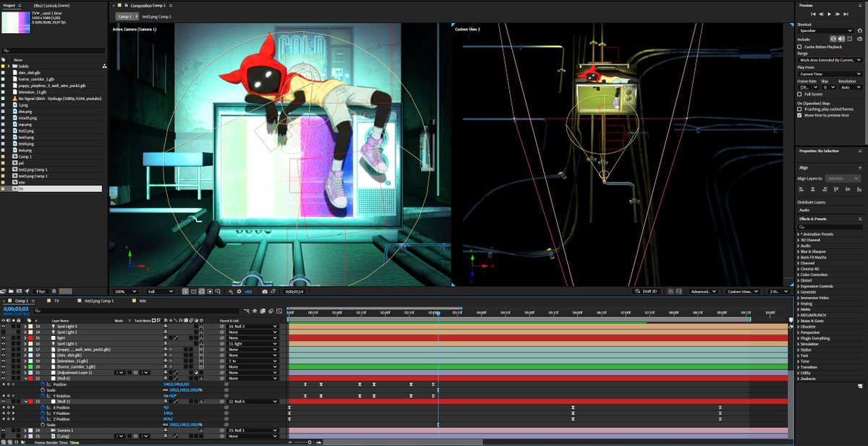Select television_11.glb in Project panel
Viewport: 868px width, 446px height.
[32, 92]
